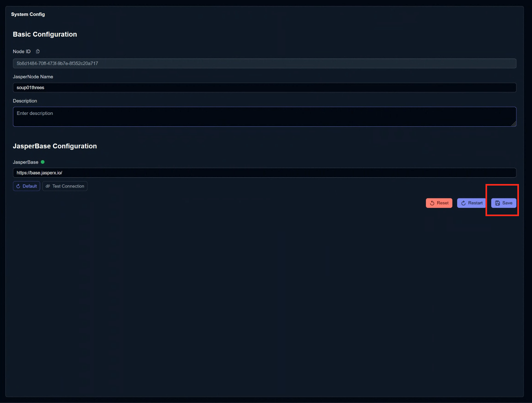Click the Basic Configuration heading
Image resolution: width=532 pixels, height=403 pixels.
click(x=45, y=34)
